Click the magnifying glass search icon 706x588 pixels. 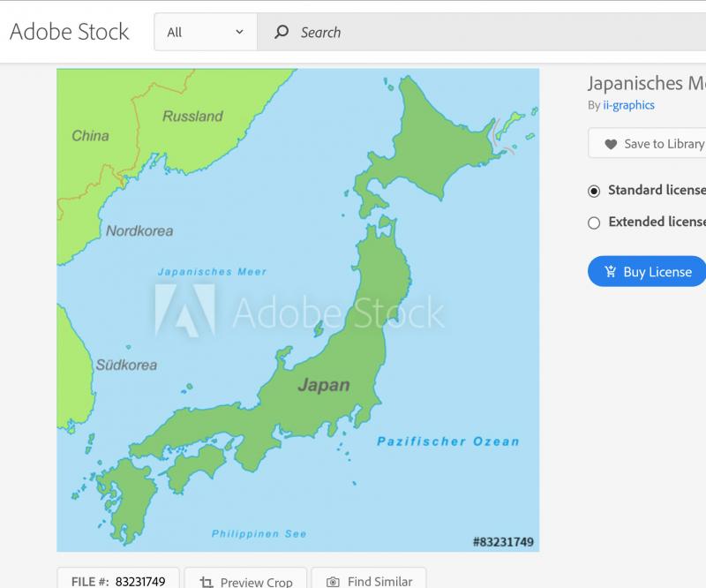point(282,33)
